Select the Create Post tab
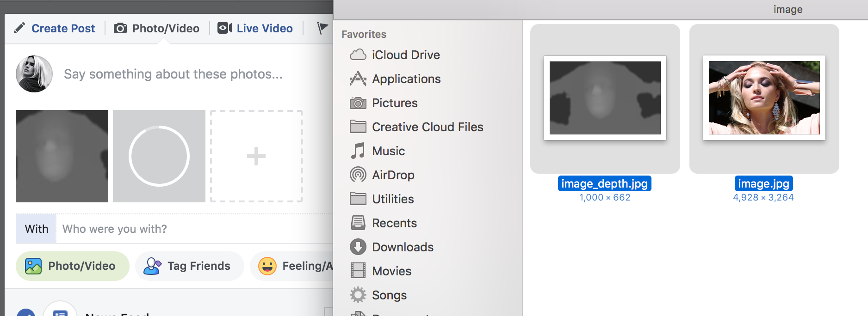 click(x=63, y=28)
